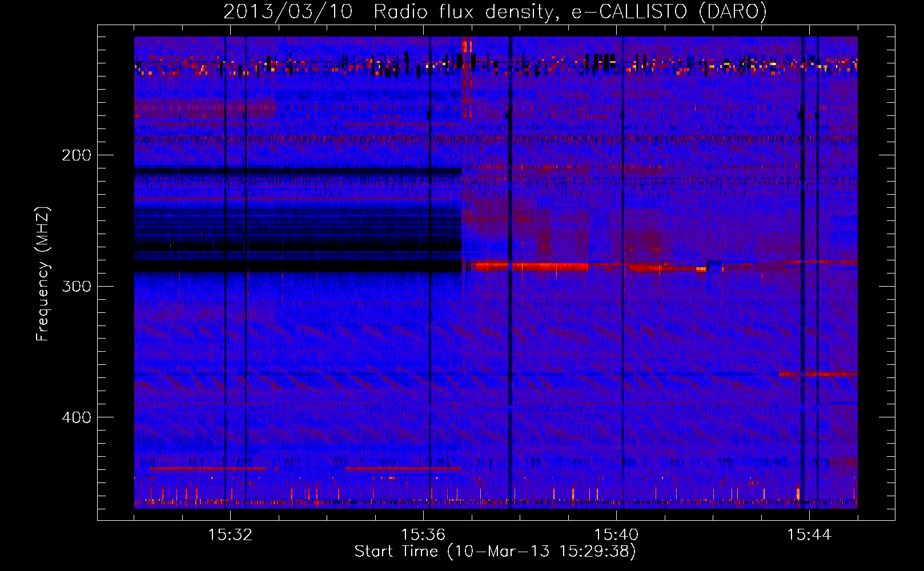Click the 300 frequency tick label
Screen dimensions: 924x571
(x=77, y=286)
